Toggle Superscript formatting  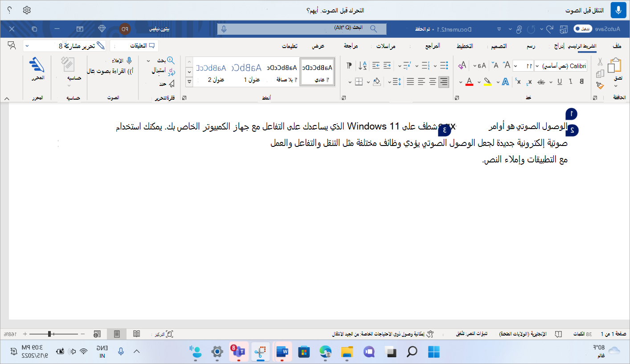[x=518, y=81]
